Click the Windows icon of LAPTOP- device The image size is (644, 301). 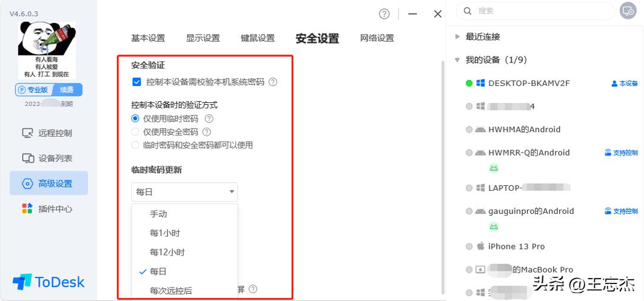[480, 188]
